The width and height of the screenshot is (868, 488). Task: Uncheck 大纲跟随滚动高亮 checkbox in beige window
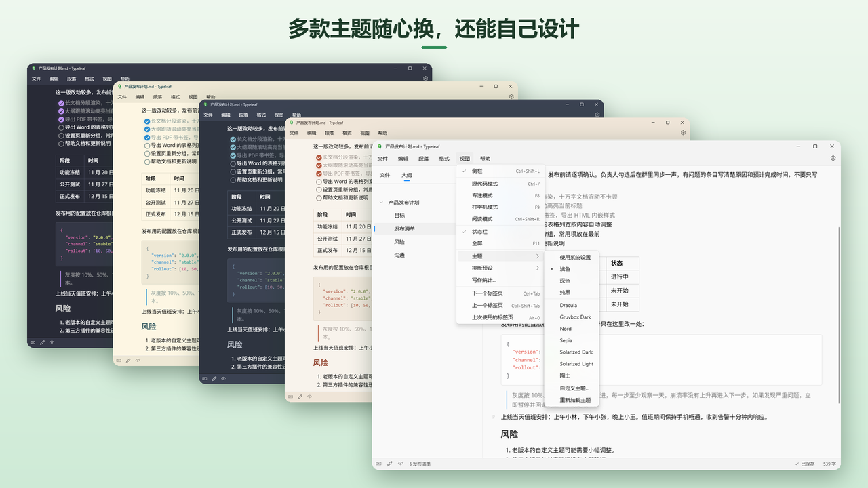click(319, 165)
